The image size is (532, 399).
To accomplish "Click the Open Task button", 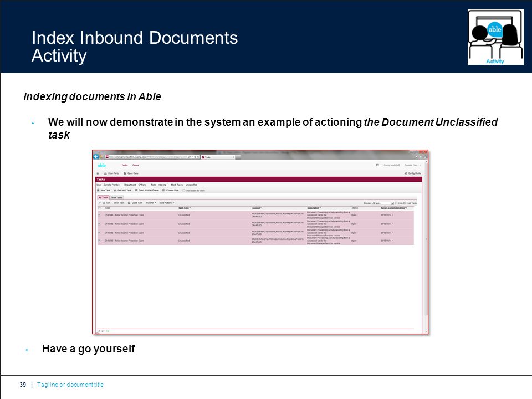I will pos(119,203).
